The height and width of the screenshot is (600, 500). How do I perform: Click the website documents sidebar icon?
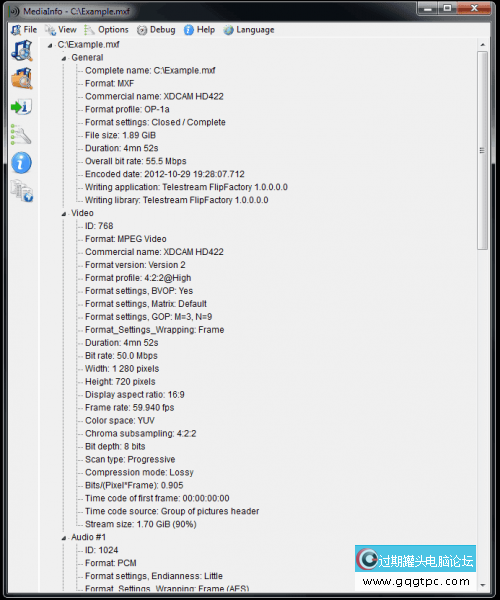pos(21,191)
